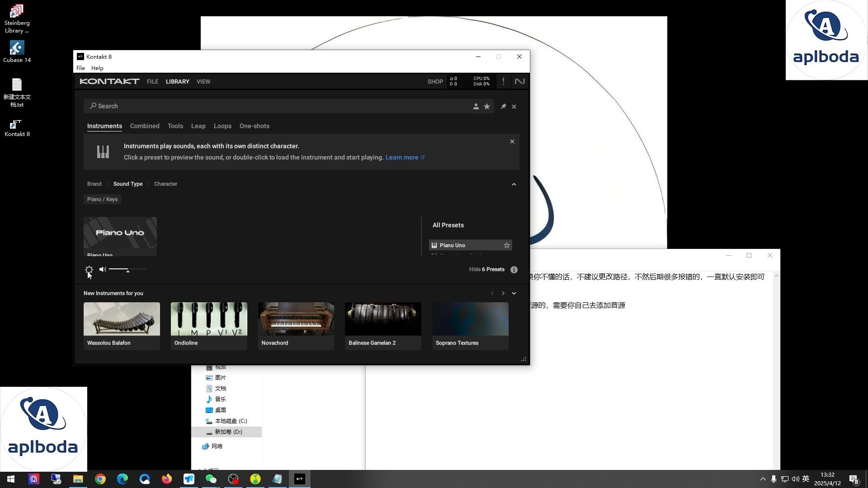Screen dimensions: 868x488
Task: Click the KONTAKT logo in header
Action: [109, 81]
